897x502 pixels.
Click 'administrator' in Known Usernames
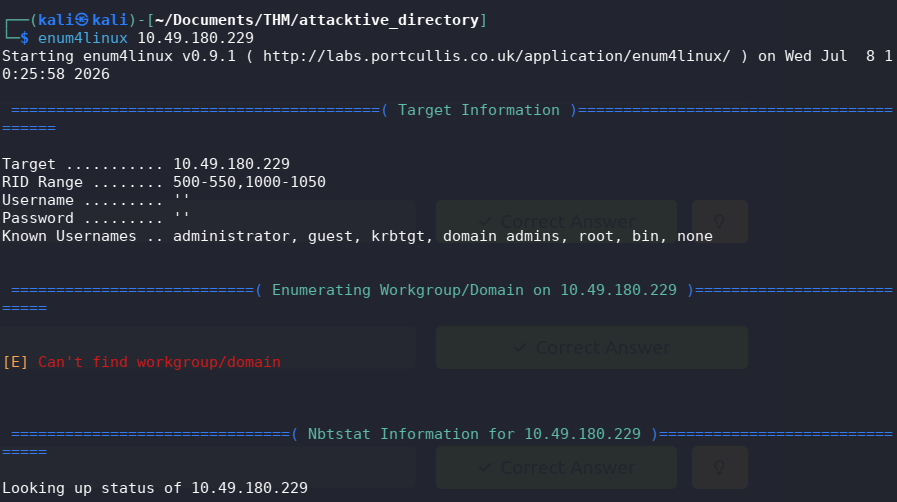click(x=231, y=236)
